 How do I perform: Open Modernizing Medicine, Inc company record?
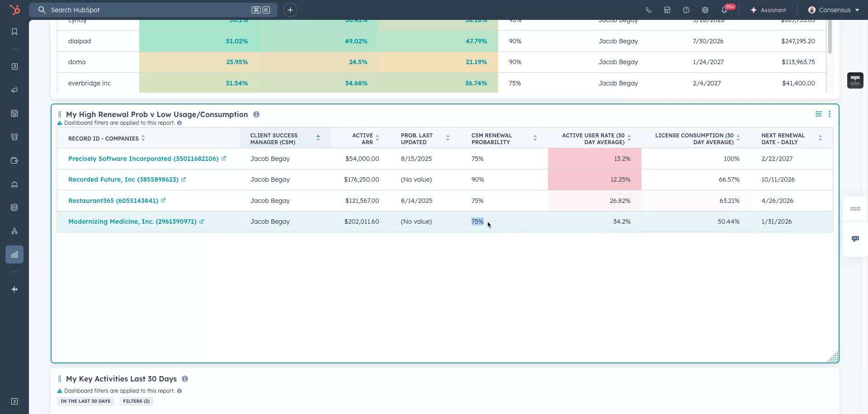132,221
